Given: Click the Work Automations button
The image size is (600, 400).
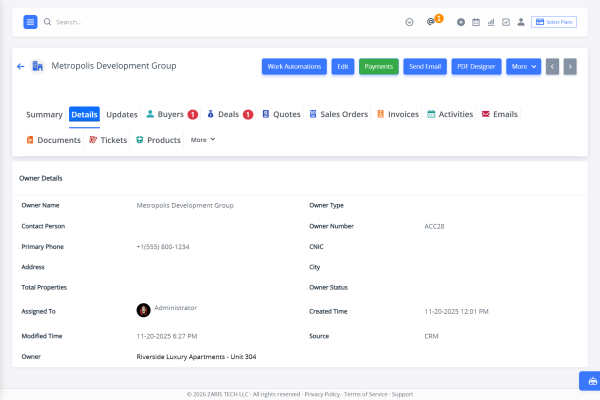Looking at the screenshot, I should [294, 67].
